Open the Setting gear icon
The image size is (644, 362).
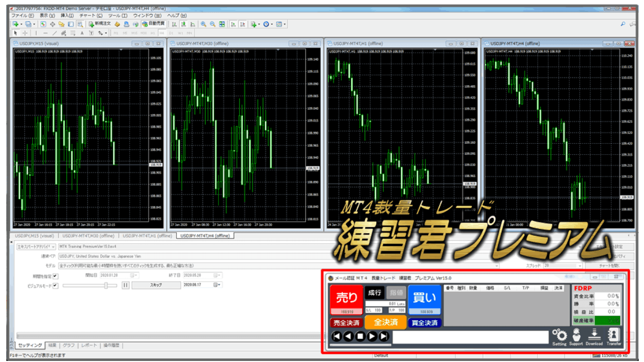coord(559,337)
